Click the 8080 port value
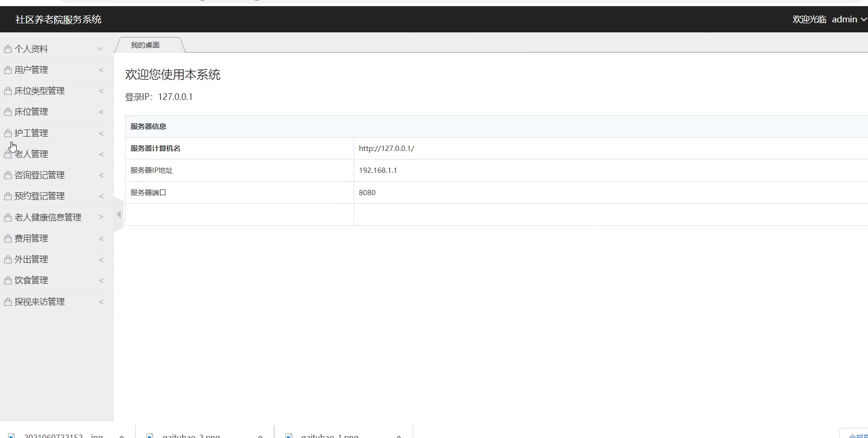The width and height of the screenshot is (868, 438). coord(367,193)
